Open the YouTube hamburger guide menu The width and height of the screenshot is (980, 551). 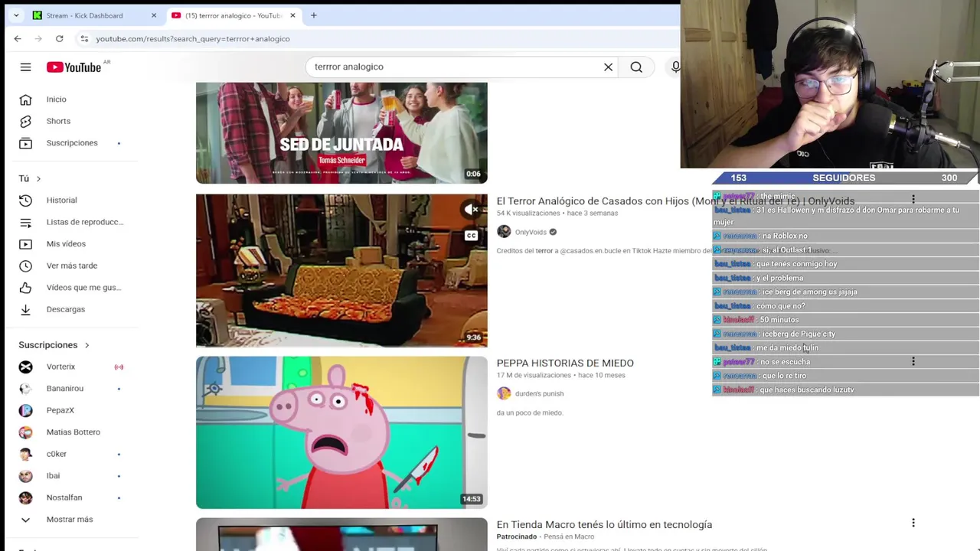pos(25,67)
